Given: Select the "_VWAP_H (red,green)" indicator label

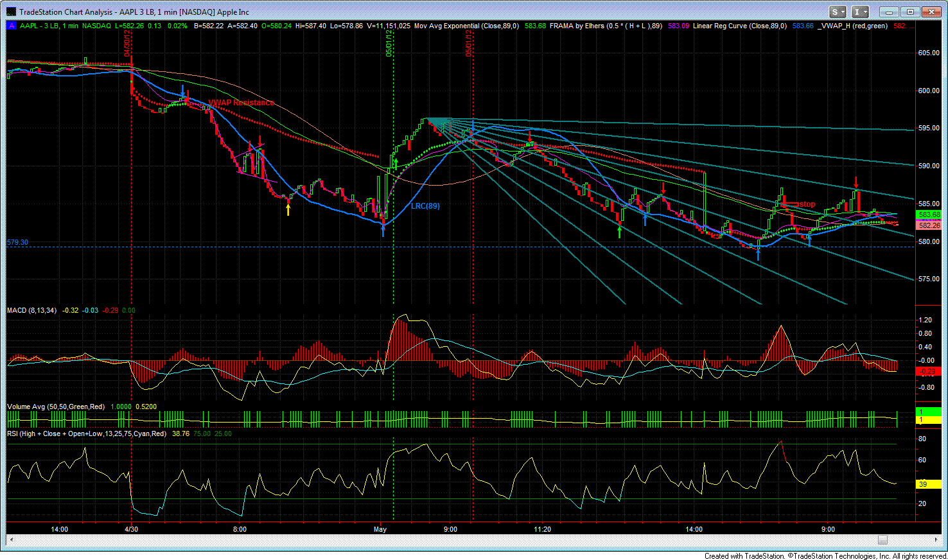Looking at the screenshot, I should (x=852, y=26).
